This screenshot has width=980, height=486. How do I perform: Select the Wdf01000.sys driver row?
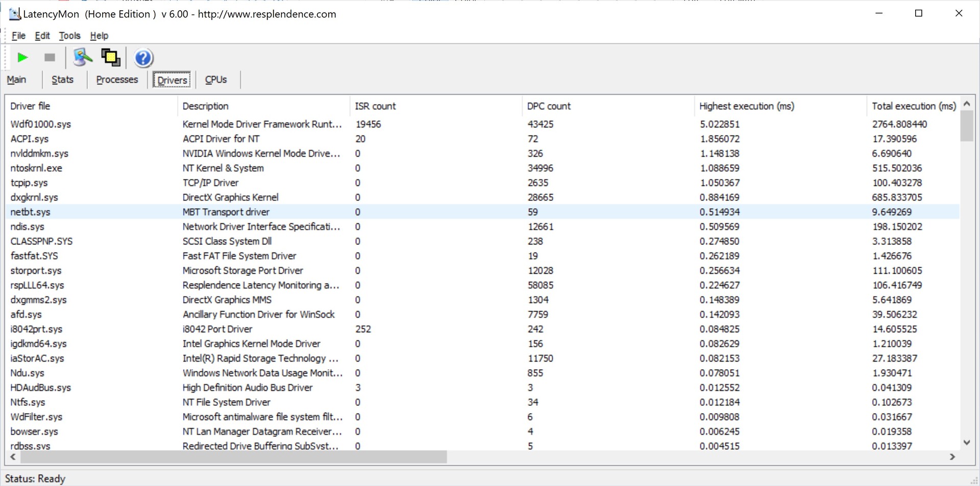[x=41, y=124]
